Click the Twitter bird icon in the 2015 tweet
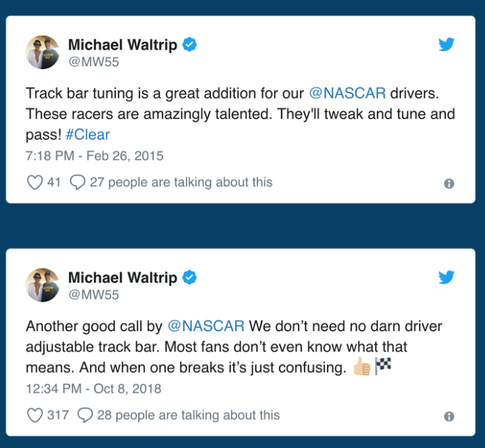Image resolution: width=485 pixels, height=448 pixels. (x=446, y=45)
